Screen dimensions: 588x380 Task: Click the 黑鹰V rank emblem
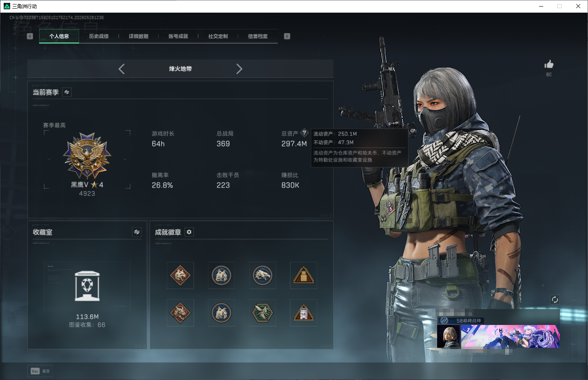pyautogui.click(x=87, y=156)
